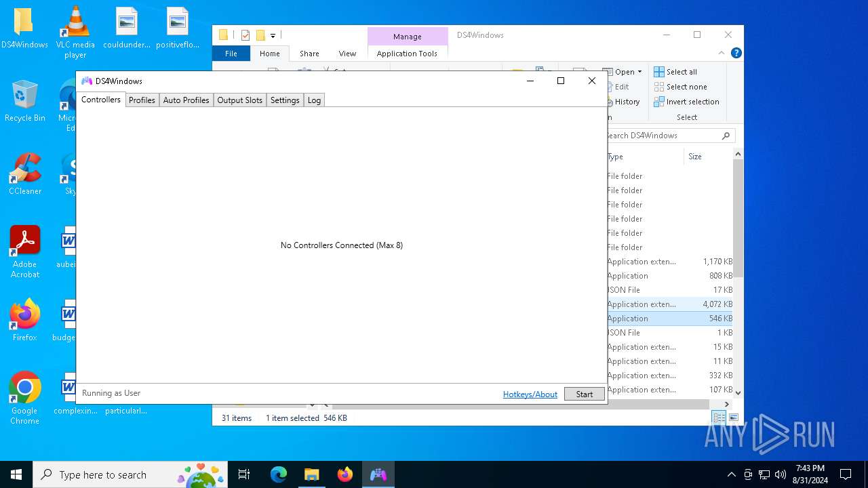Image resolution: width=868 pixels, height=488 pixels.
Task: Click search magnifier in Explorer search box
Action: click(726, 136)
